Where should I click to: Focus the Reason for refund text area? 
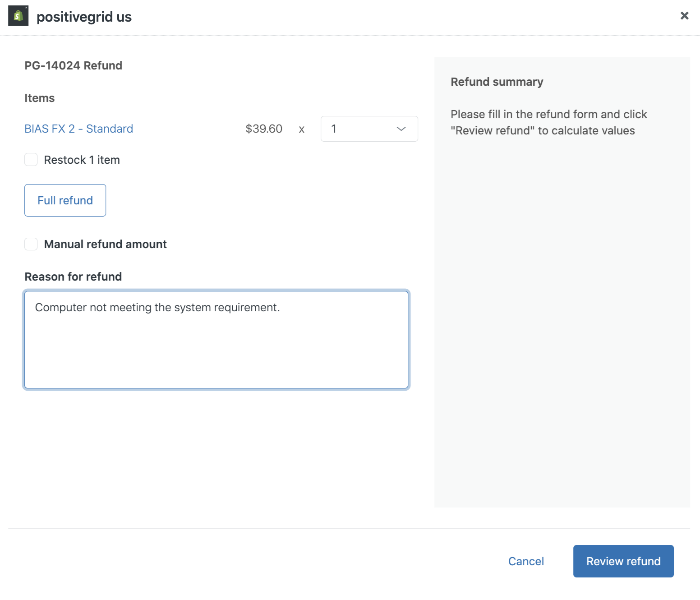tap(216, 340)
